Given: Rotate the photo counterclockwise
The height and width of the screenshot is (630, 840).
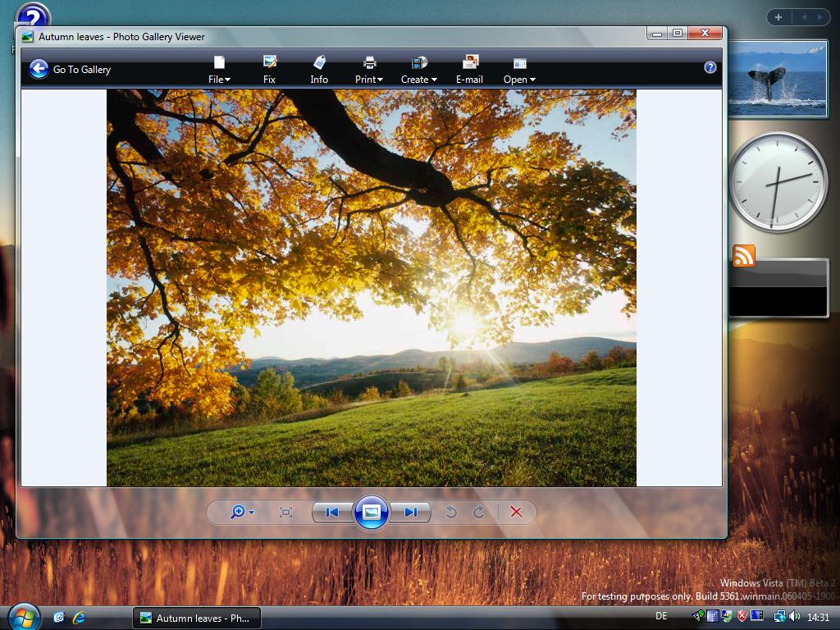Looking at the screenshot, I should click(450, 512).
